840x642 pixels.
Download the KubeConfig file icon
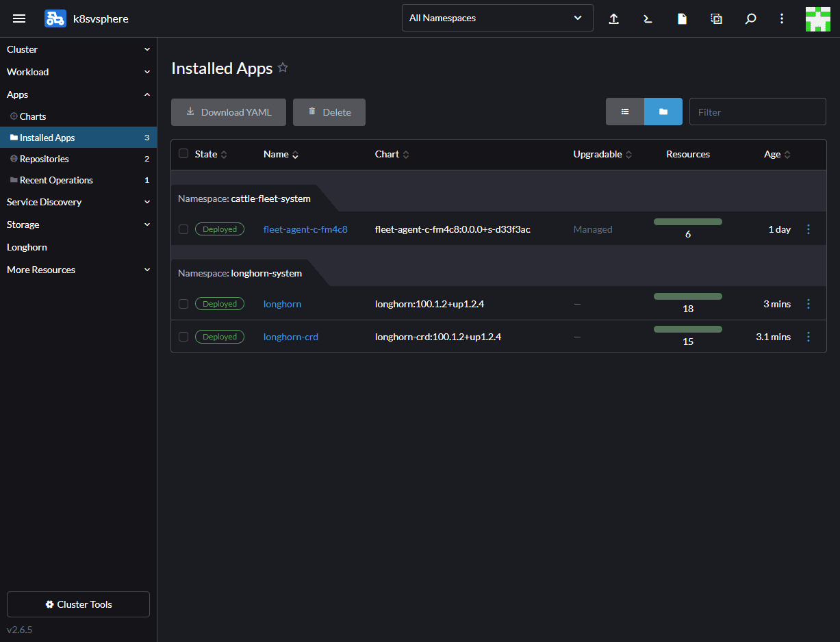tap(682, 18)
